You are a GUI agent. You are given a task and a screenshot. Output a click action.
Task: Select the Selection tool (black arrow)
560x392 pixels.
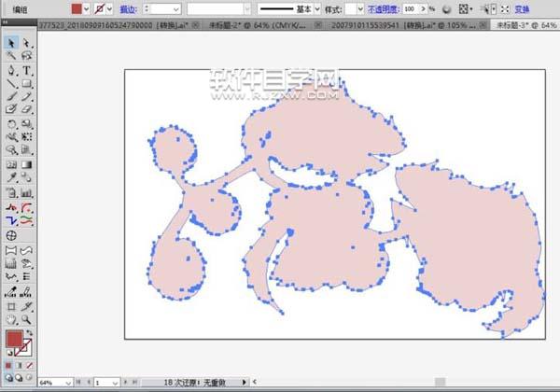(11, 43)
